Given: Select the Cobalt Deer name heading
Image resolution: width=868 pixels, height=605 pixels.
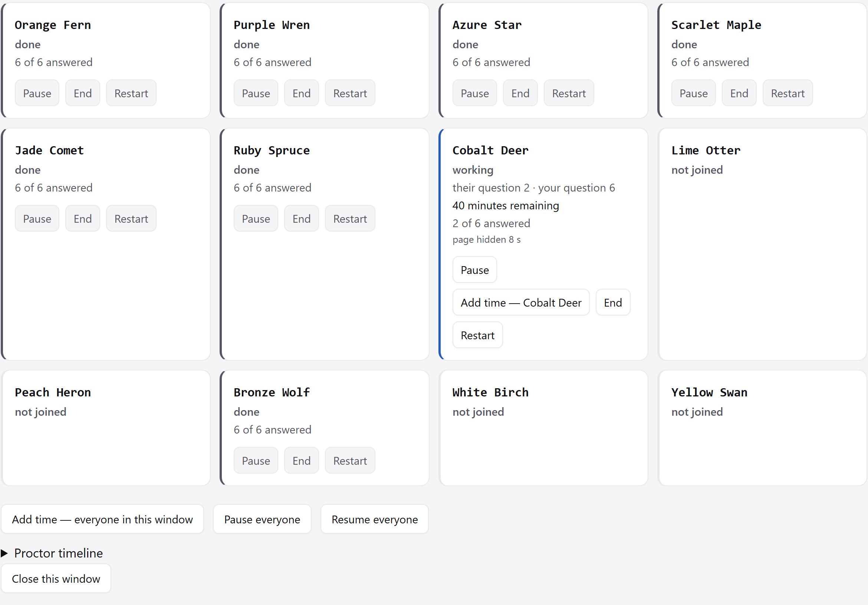Looking at the screenshot, I should (490, 150).
